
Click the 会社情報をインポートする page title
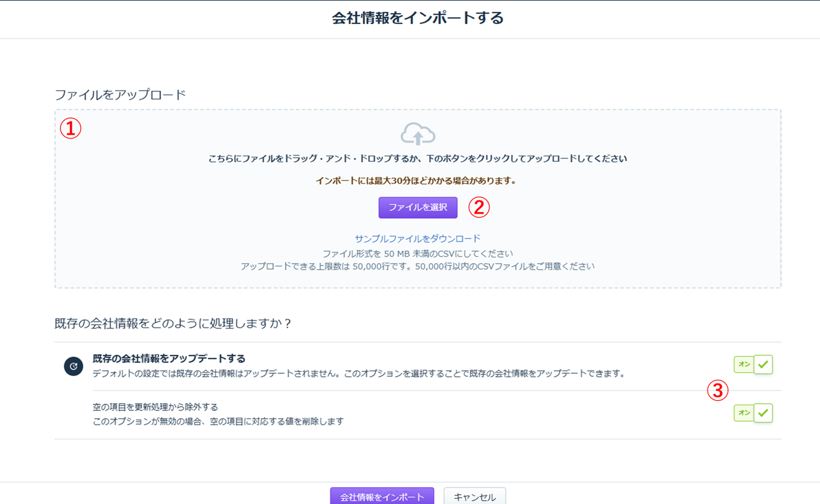tap(418, 18)
